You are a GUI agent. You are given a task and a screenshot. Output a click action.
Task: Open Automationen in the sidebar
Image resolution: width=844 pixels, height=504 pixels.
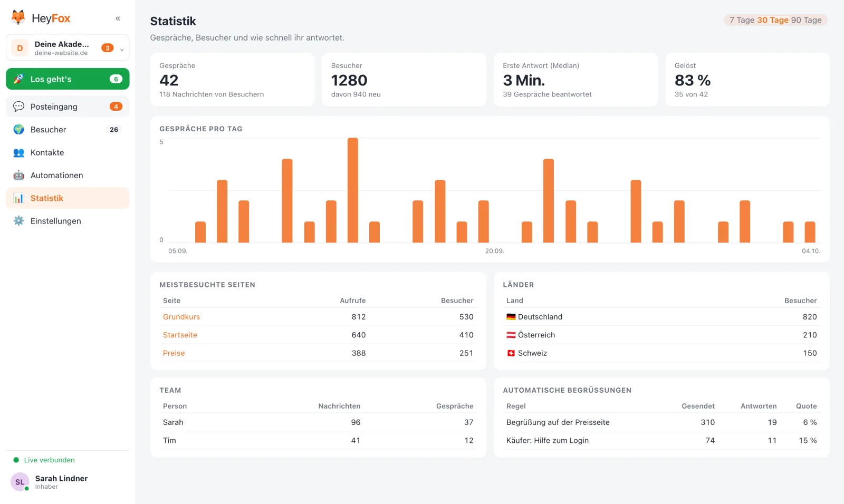point(68,175)
